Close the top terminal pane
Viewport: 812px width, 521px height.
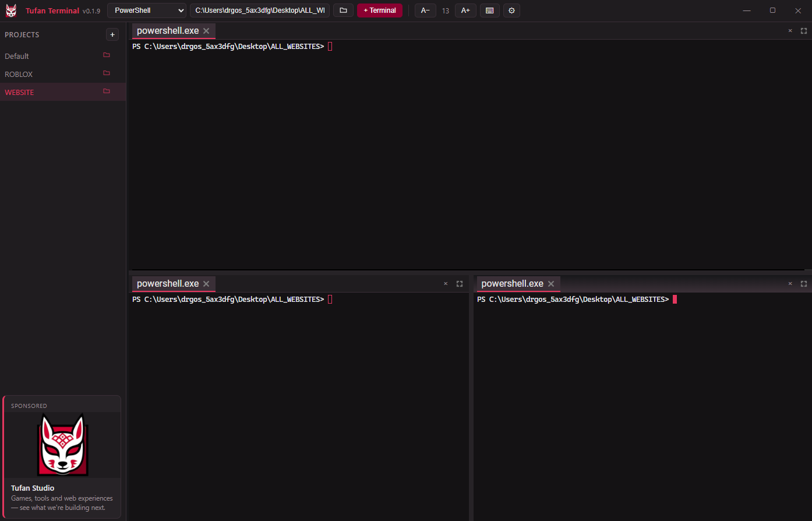point(790,31)
